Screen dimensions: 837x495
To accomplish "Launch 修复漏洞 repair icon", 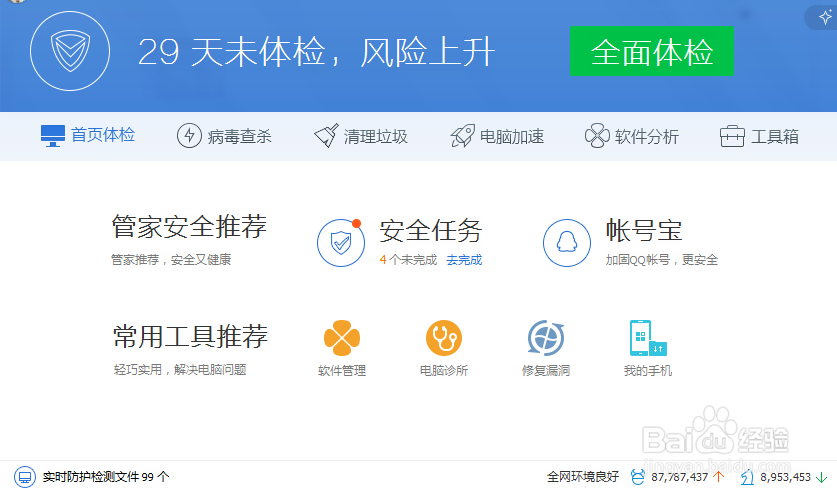I will pyautogui.click(x=546, y=338).
